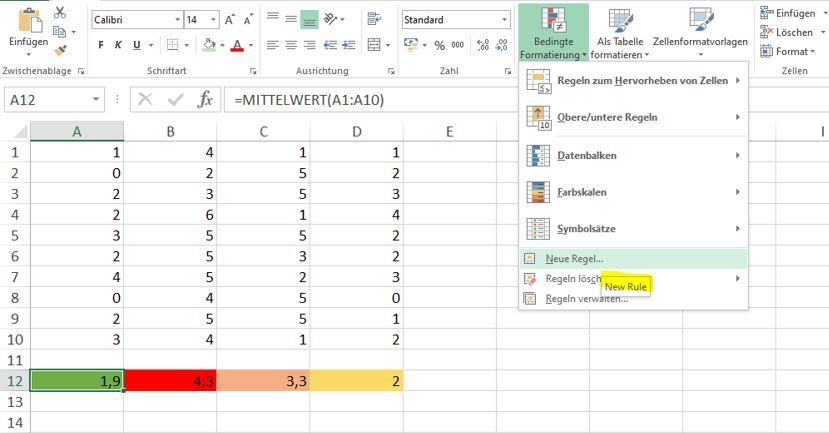
Task: Open fill color dropdown arrow
Action: pyautogui.click(x=222, y=45)
